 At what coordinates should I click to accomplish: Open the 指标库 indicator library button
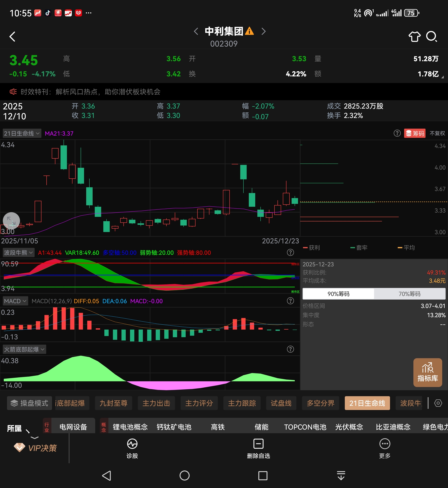point(427,372)
